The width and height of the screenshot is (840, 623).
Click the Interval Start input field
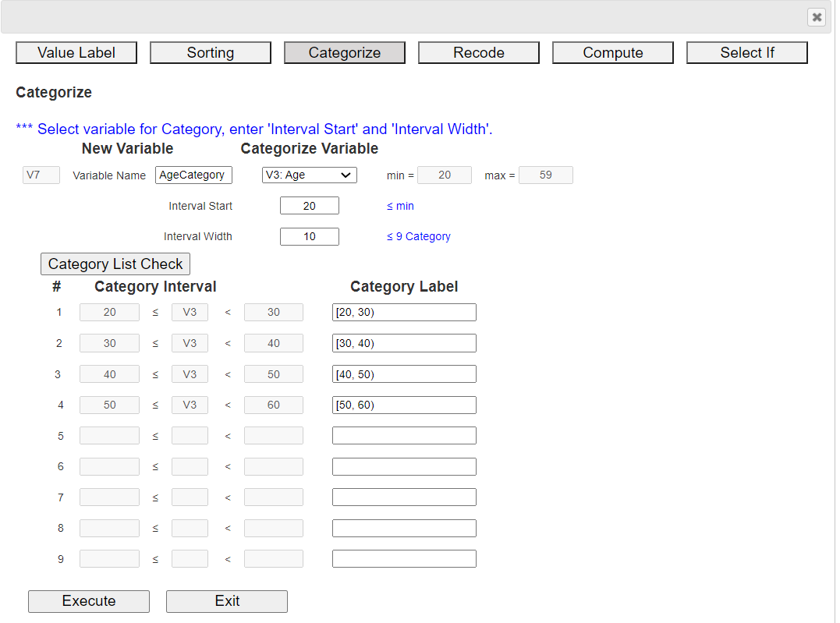(310, 206)
